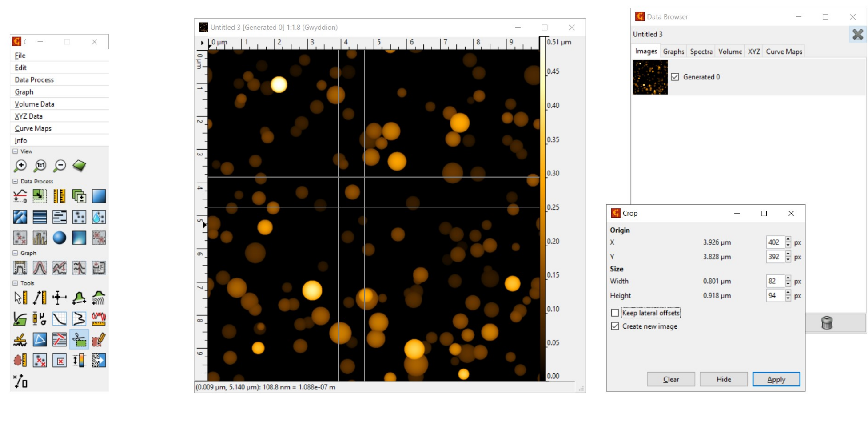Viewport: 868px width, 421px height.
Task: Select the Three-point level triangle tool
Action: tap(40, 340)
